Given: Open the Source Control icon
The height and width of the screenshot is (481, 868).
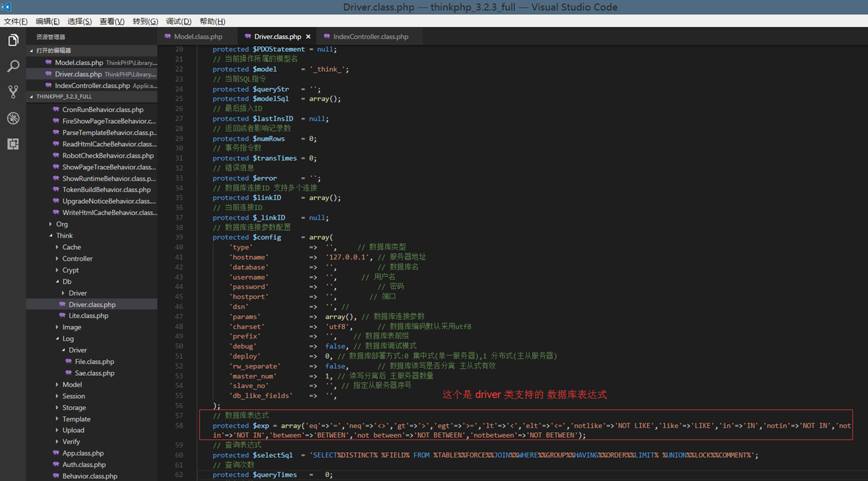Looking at the screenshot, I should (x=13, y=92).
